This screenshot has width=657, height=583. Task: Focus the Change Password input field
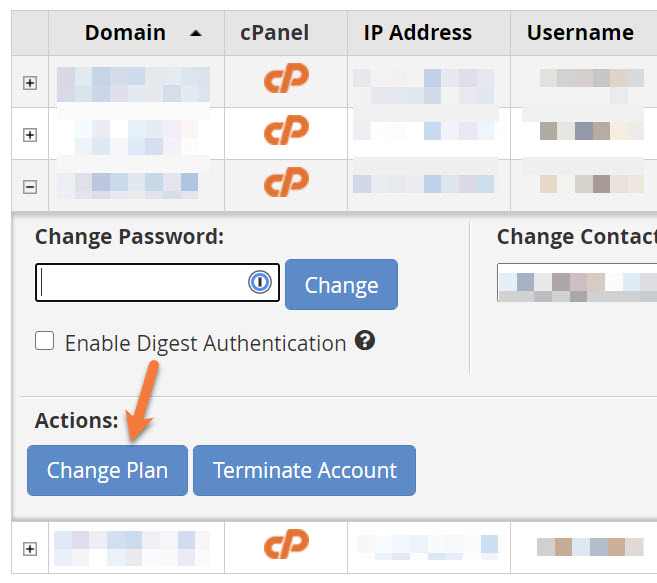pos(140,283)
